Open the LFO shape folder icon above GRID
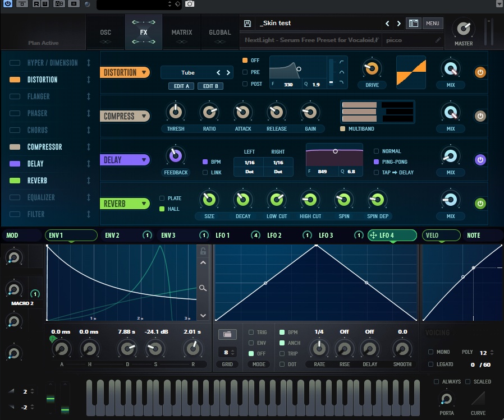504x420 pixels. click(x=227, y=334)
